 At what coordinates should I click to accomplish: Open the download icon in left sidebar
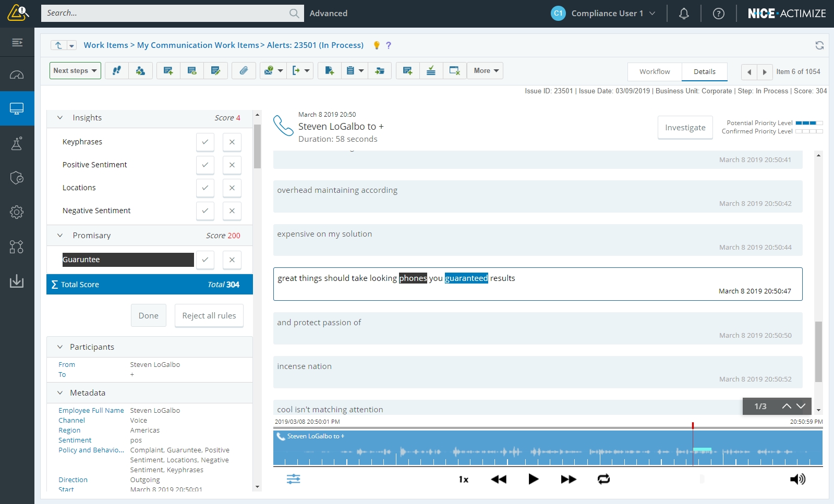[17, 281]
